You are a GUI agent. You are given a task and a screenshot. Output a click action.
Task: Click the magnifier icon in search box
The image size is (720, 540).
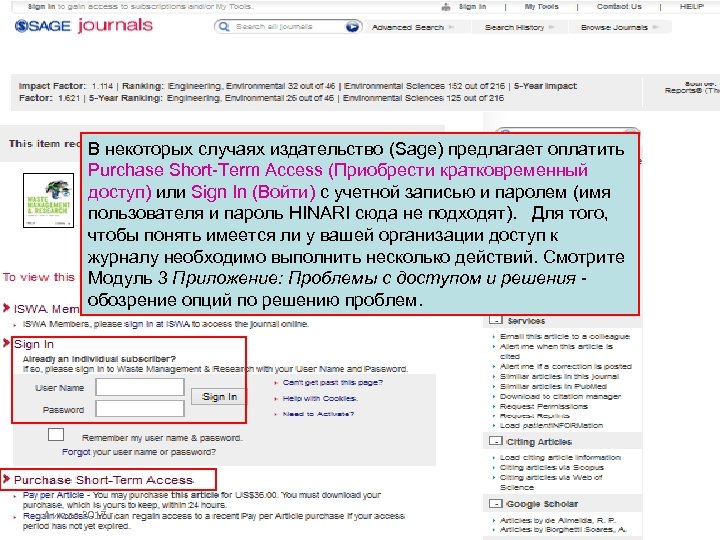click(x=224, y=27)
